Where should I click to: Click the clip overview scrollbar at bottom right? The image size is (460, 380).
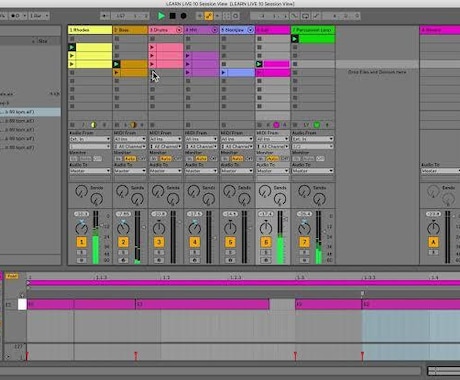pyautogui.click(x=444, y=371)
